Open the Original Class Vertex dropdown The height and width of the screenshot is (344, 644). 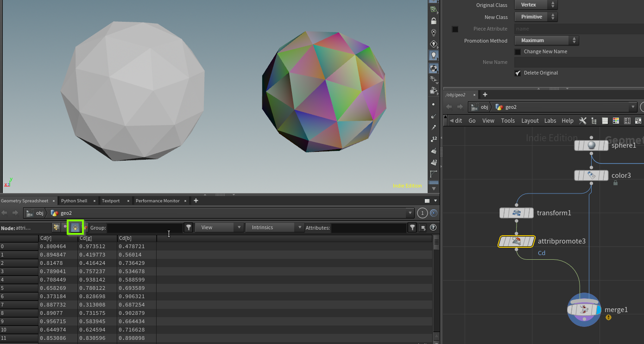tap(536, 5)
